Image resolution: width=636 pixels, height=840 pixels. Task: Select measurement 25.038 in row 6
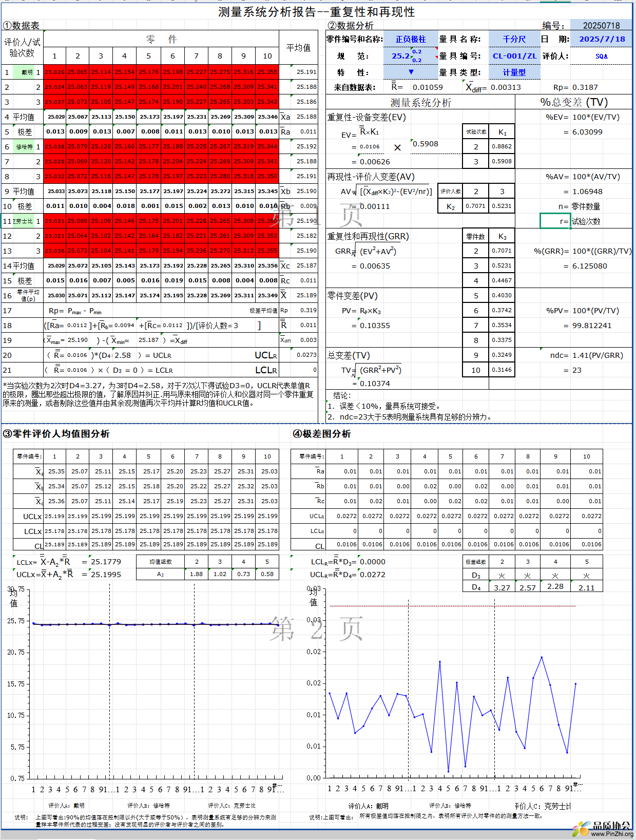click(55, 147)
